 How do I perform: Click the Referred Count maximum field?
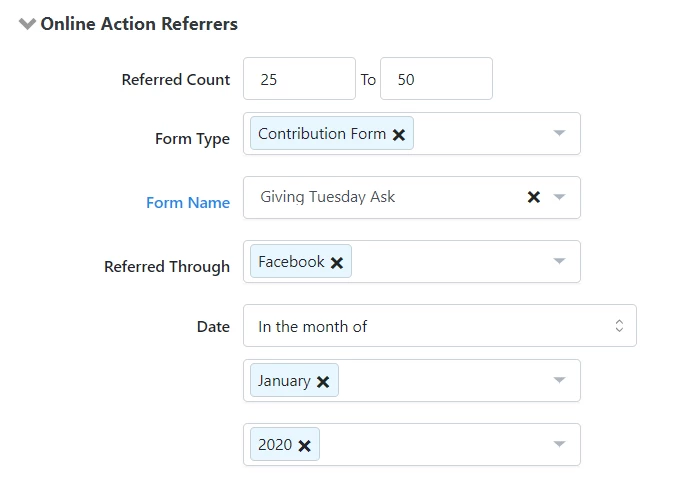tap(436, 79)
